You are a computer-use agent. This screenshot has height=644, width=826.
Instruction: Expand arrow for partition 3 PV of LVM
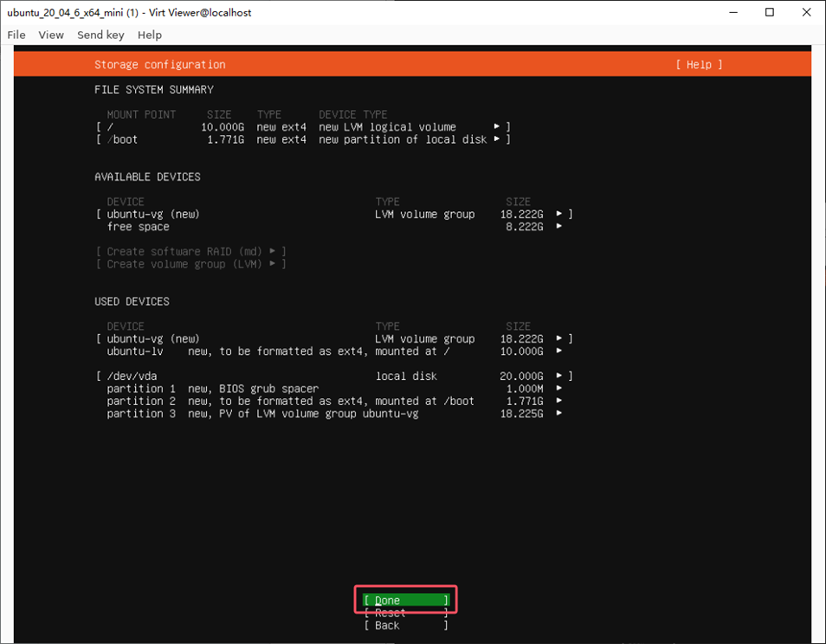coord(559,414)
